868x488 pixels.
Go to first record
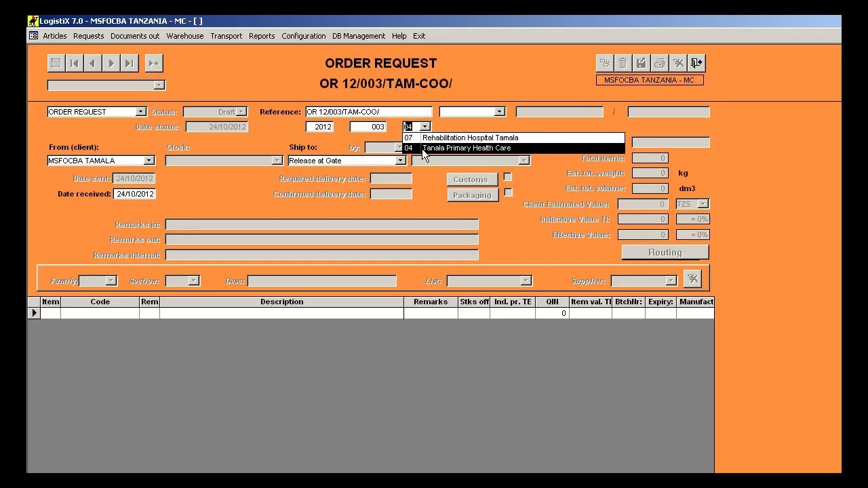[x=75, y=63]
